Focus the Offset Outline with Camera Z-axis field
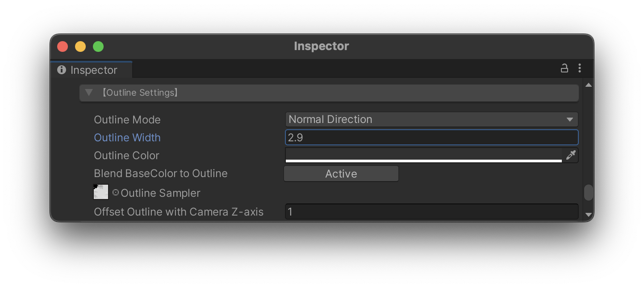 (431, 212)
